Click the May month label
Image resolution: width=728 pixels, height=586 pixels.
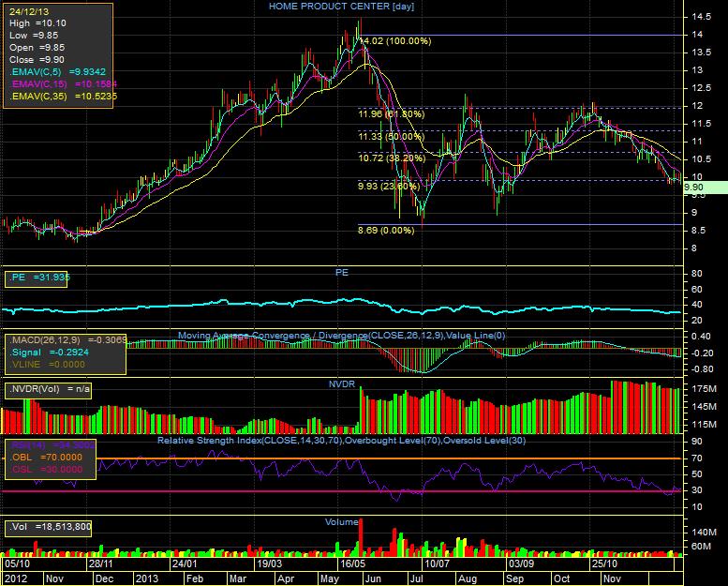(330, 579)
